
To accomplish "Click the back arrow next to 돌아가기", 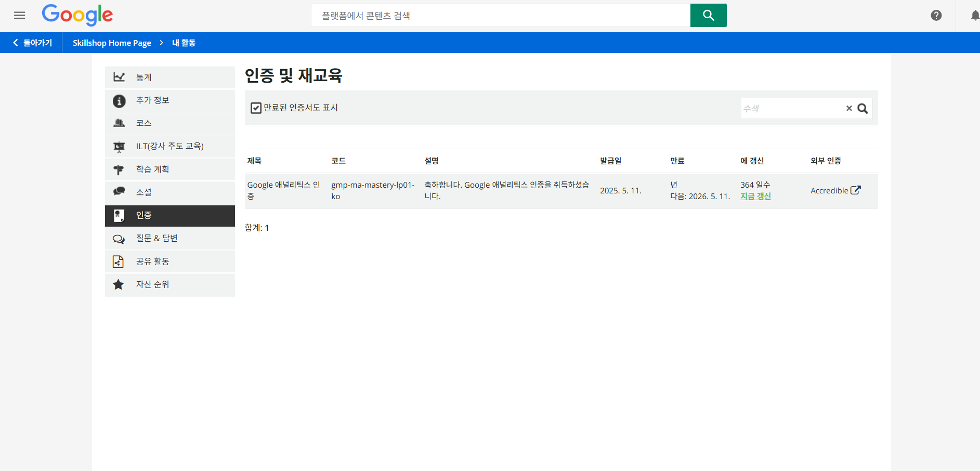I will pyautogui.click(x=16, y=43).
